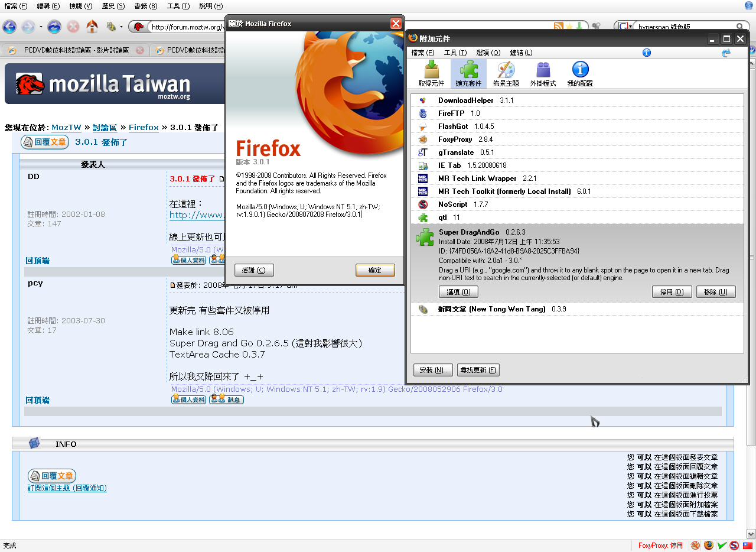The height and width of the screenshot is (552, 756).
Task: Click the red dinosaur site icon in address bar
Action: 139,27
